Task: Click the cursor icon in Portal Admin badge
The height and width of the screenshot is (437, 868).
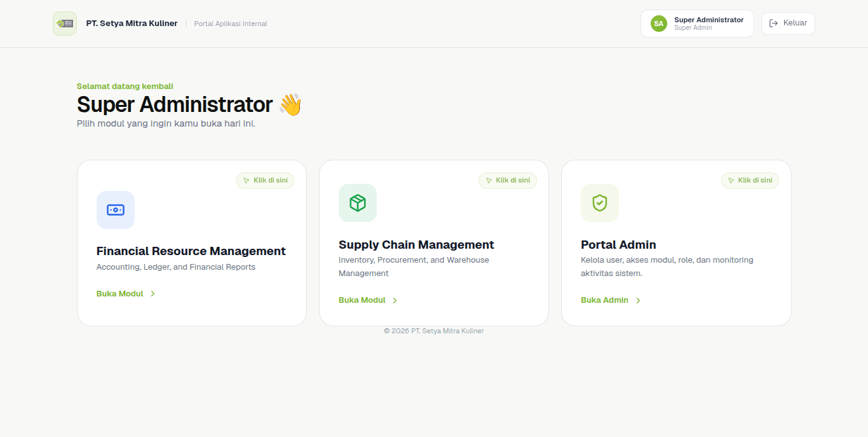Action: coord(731,181)
